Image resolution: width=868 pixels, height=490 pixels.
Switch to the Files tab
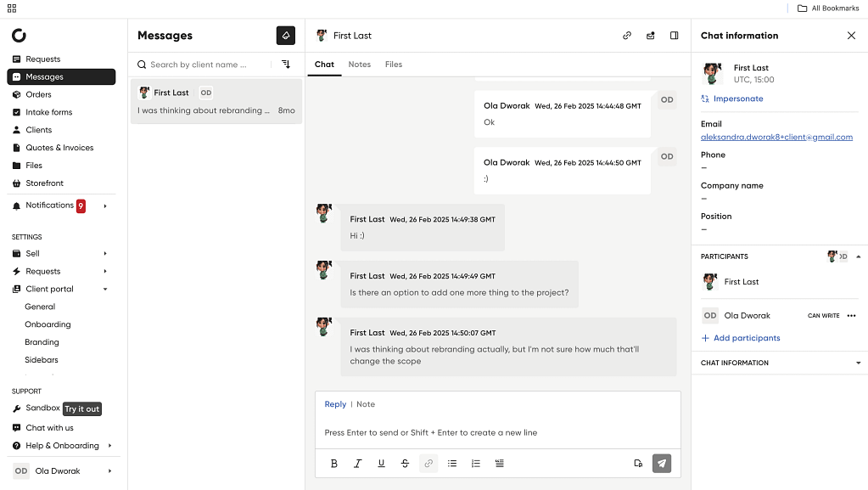(394, 65)
